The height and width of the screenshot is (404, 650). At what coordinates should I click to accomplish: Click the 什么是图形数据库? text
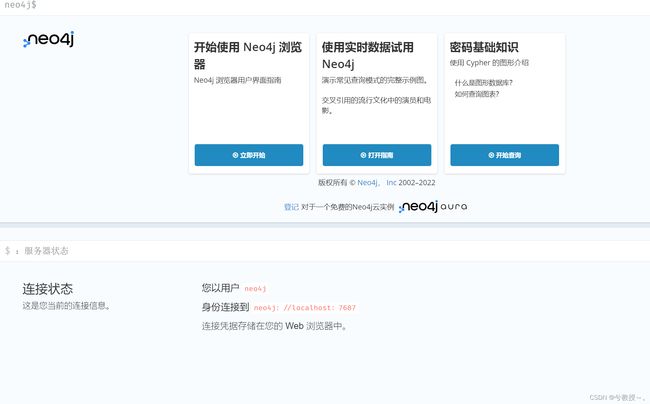point(483,83)
